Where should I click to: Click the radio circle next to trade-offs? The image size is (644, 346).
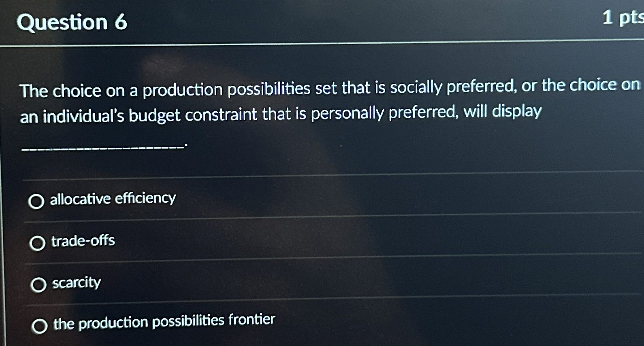(37, 243)
